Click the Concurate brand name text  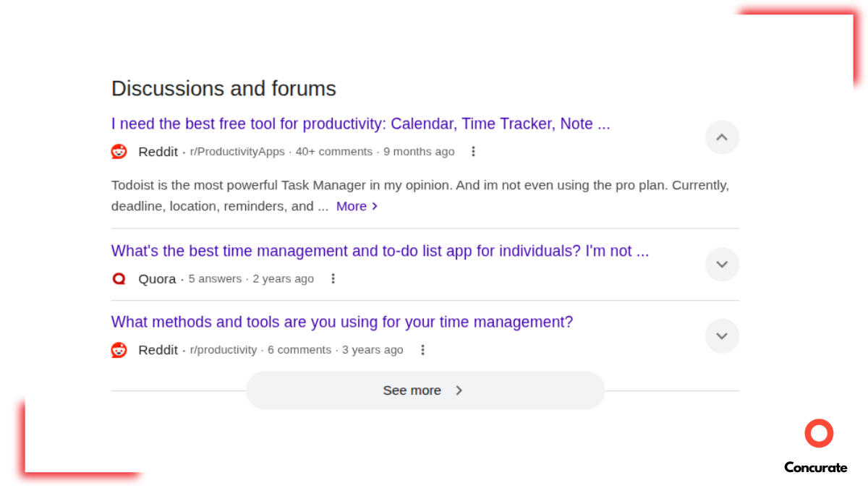(816, 468)
